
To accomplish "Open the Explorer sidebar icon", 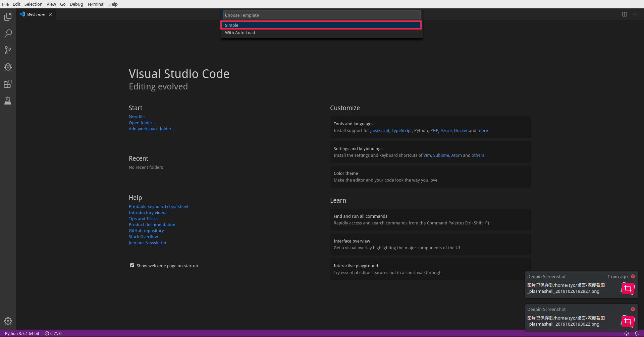I will click(x=8, y=17).
